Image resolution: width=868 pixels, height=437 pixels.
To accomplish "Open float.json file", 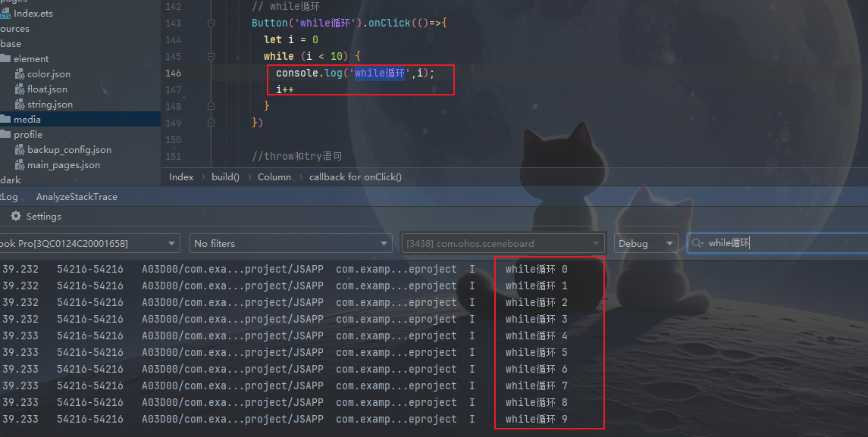I will coord(47,89).
